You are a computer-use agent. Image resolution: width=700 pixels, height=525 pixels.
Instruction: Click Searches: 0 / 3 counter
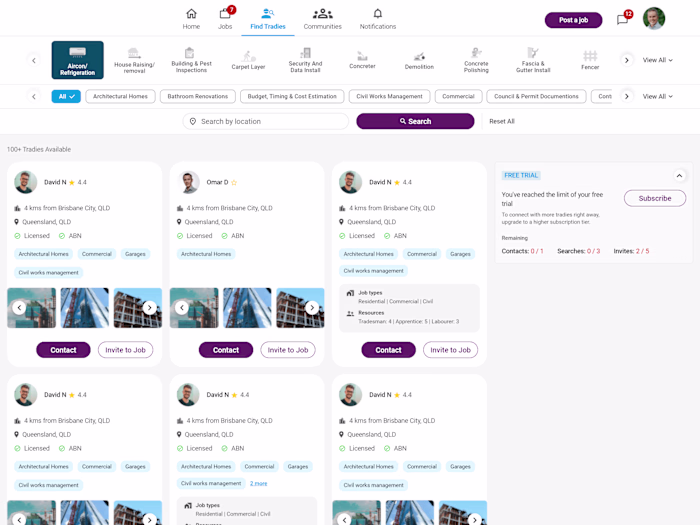(x=579, y=251)
